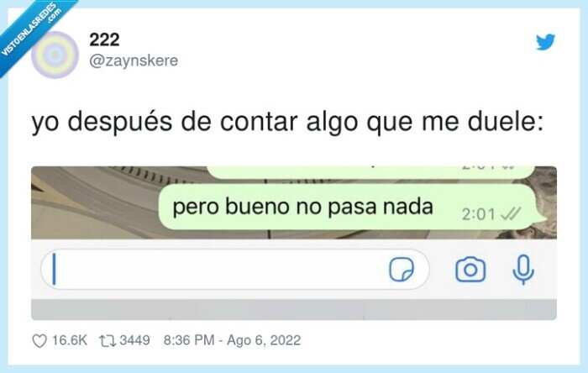588x373 pixels.
Task: Click the Twitter bird logo
Action: click(545, 42)
